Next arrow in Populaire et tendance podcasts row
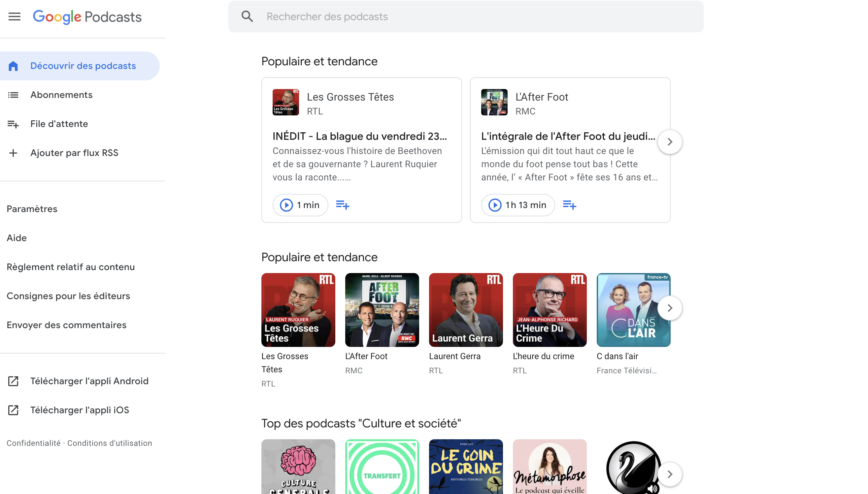This screenshot has height=494, width=868. (670, 308)
